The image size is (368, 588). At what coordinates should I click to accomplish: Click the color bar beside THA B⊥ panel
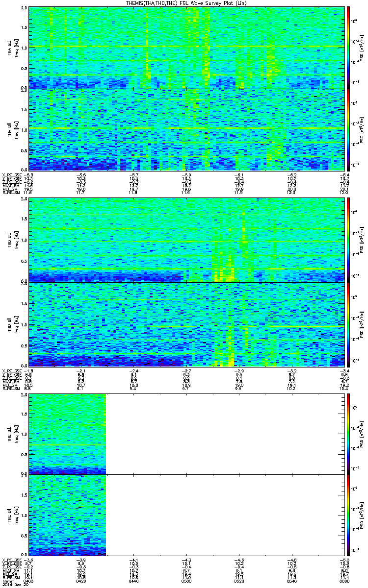point(349,48)
